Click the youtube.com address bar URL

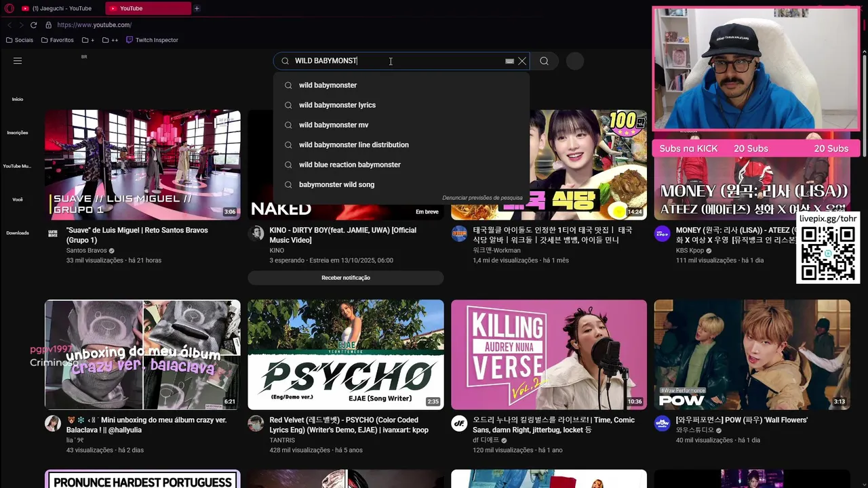[x=94, y=25]
